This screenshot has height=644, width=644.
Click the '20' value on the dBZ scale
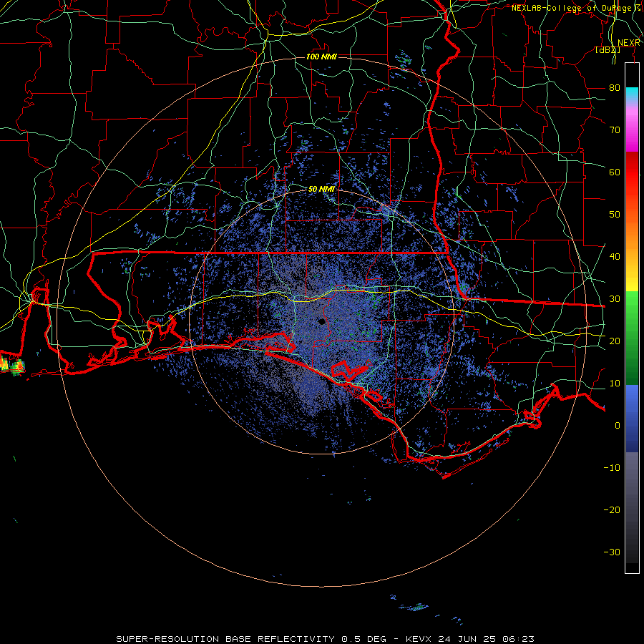pos(615,341)
